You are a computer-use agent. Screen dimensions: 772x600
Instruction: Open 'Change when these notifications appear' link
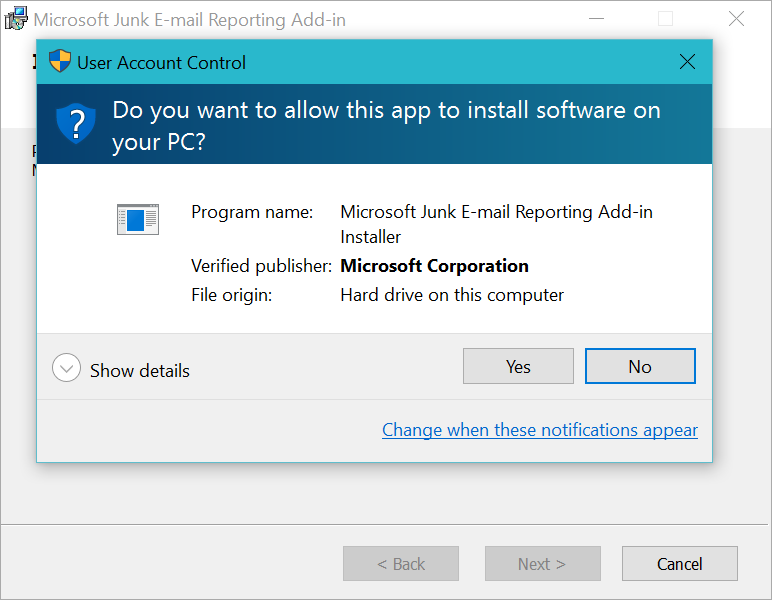tap(539, 430)
